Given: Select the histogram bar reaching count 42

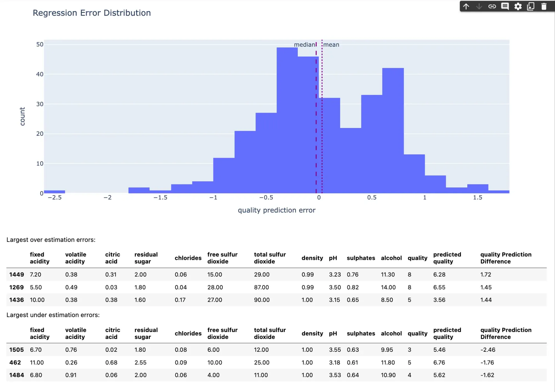Looking at the screenshot, I should click(x=393, y=130).
